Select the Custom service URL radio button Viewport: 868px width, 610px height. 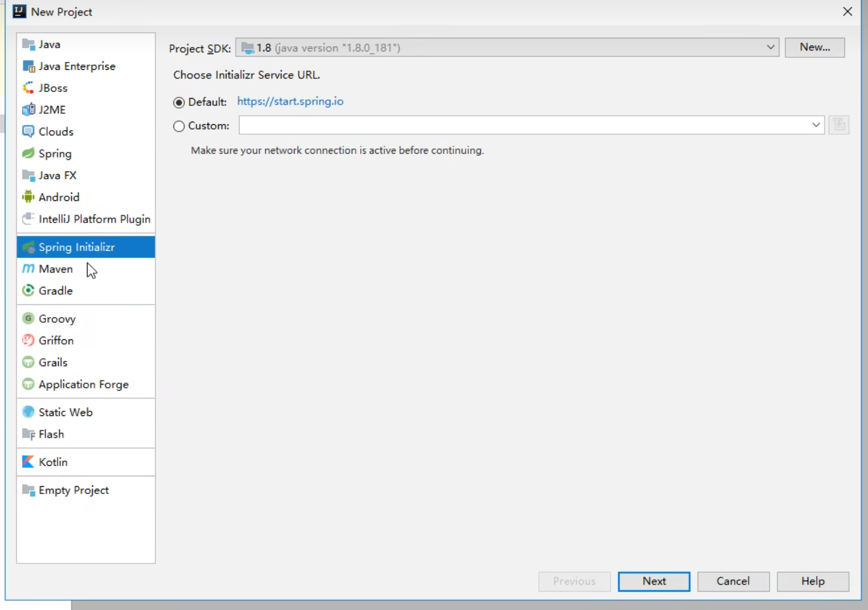pyautogui.click(x=179, y=126)
